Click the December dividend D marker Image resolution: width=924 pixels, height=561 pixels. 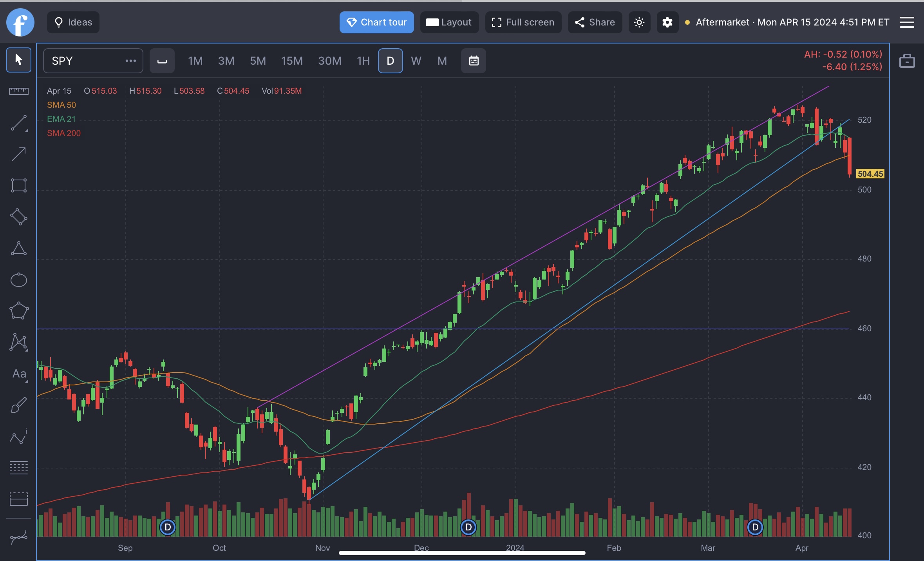pyautogui.click(x=468, y=527)
